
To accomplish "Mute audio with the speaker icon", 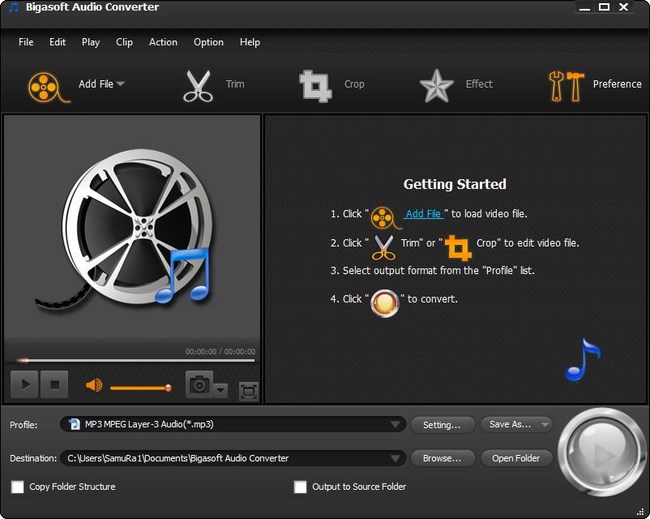I will 94,385.
